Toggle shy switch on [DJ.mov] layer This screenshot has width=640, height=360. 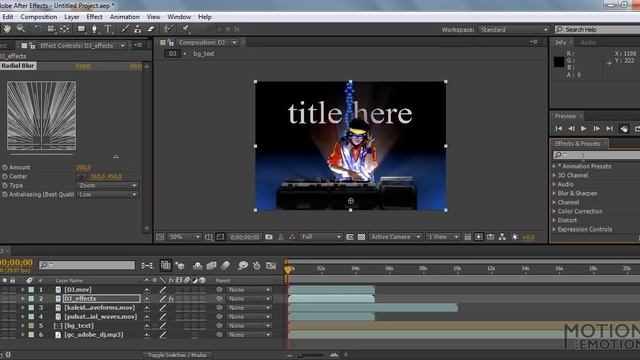147,290
